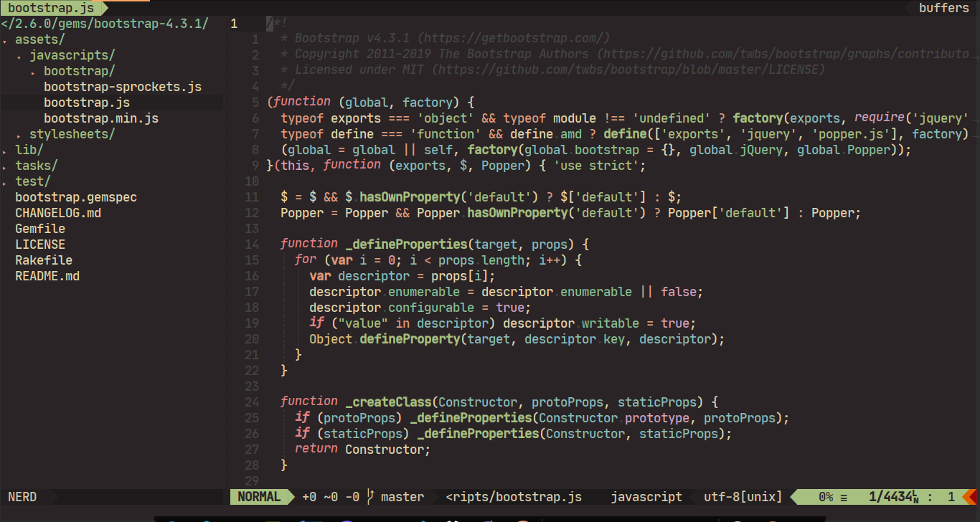Click 'undefined' string literal
This screenshot has height=522, width=980.
pyautogui.click(x=671, y=118)
